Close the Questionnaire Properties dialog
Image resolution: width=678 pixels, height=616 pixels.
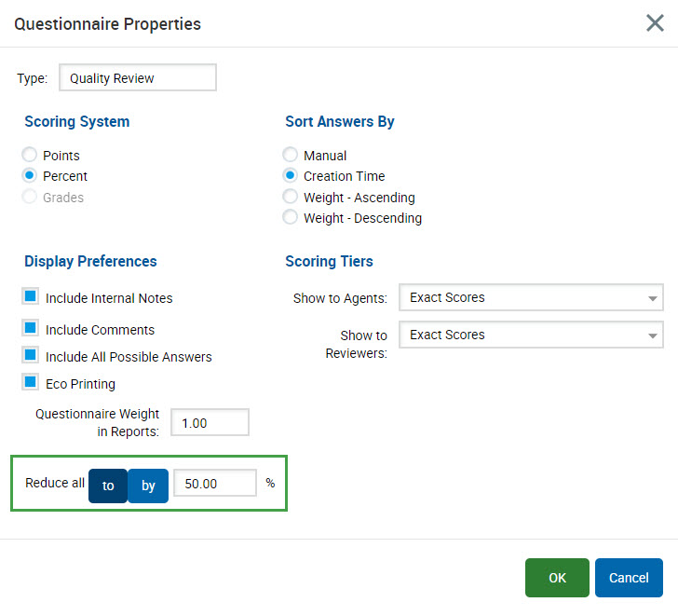[x=655, y=23]
